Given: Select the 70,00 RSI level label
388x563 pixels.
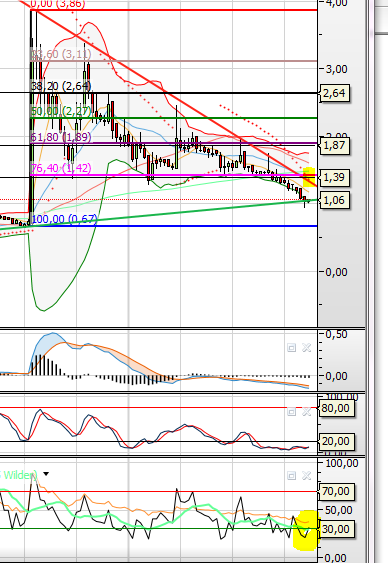Looking at the screenshot, I should click(x=336, y=491).
